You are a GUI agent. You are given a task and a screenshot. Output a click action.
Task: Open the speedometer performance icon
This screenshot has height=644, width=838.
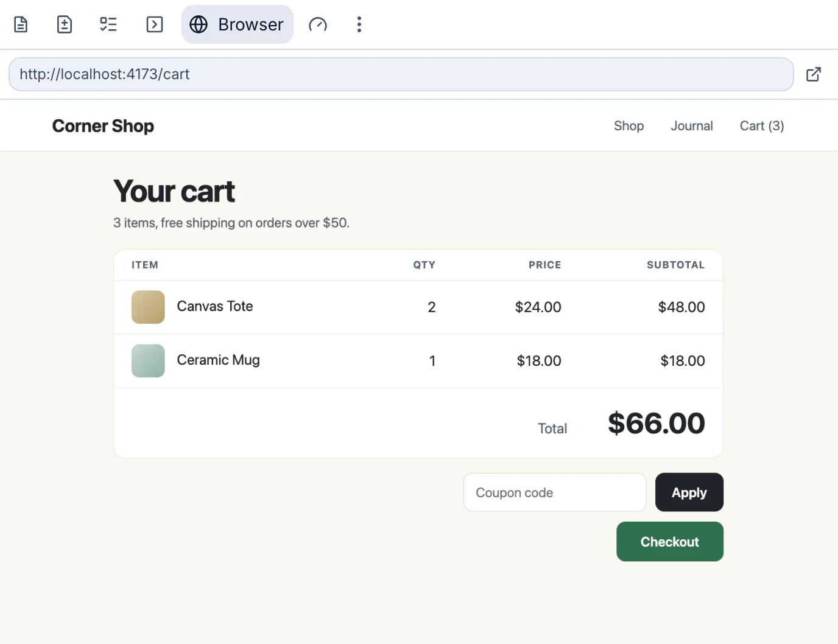[x=318, y=24]
